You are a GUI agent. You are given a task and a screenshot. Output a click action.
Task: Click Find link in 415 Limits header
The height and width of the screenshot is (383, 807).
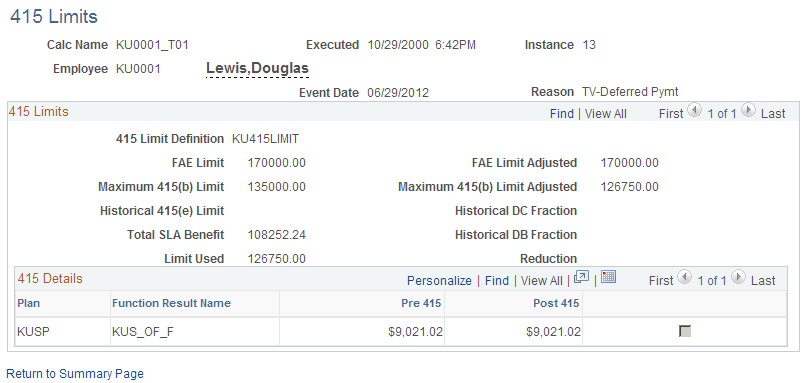tap(562, 114)
